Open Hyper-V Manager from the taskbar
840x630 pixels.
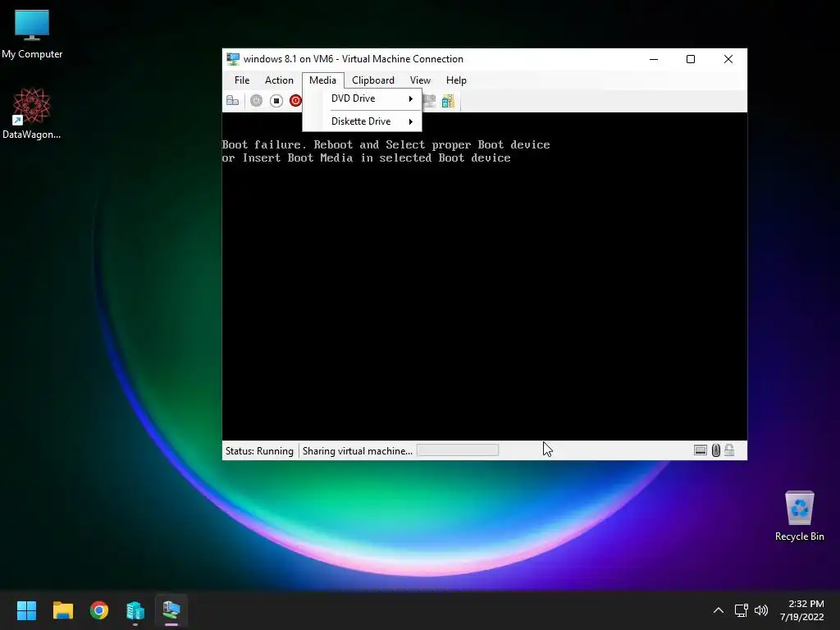click(x=135, y=610)
